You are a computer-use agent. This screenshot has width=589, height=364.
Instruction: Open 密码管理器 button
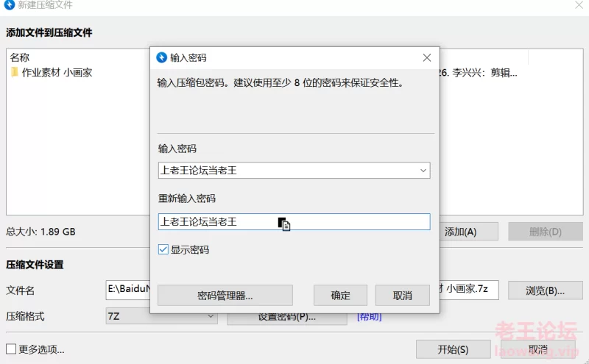(225, 296)
